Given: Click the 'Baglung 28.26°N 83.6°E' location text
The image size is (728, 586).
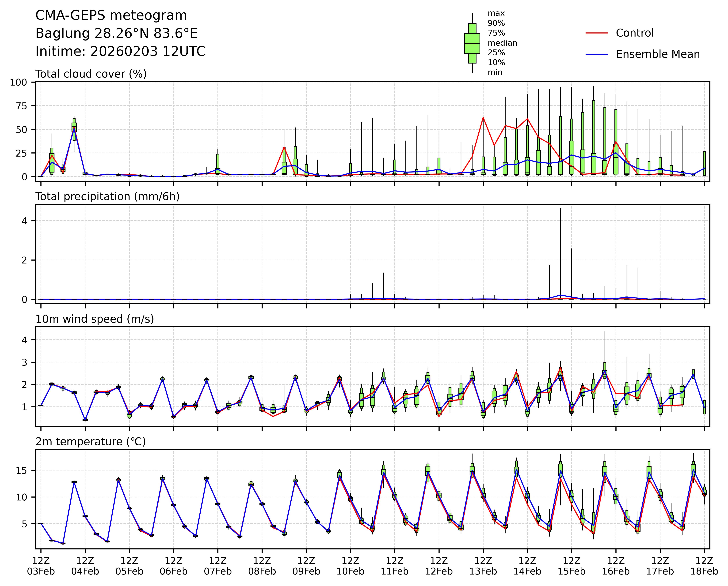Looking at the screenshot, I should click(x=117, y=33).
